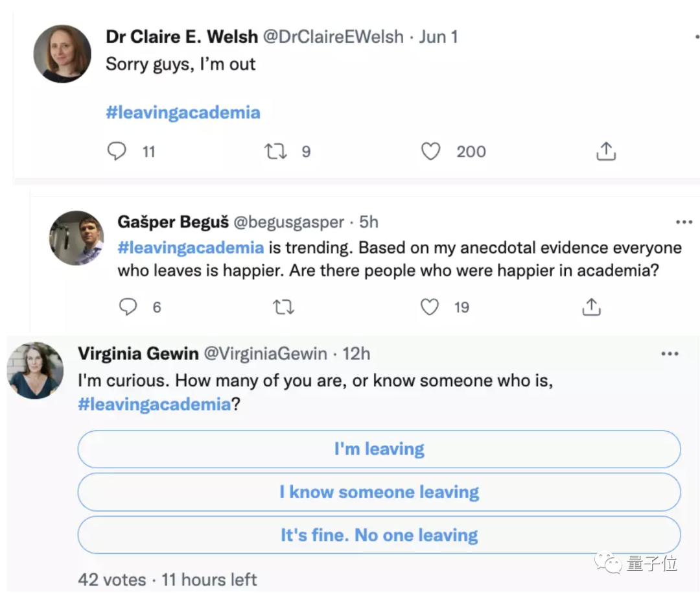Viewport: 700px width, 594px height.
Task: View Gašper Beguš's profile avatar
Action: click(76, 238)
